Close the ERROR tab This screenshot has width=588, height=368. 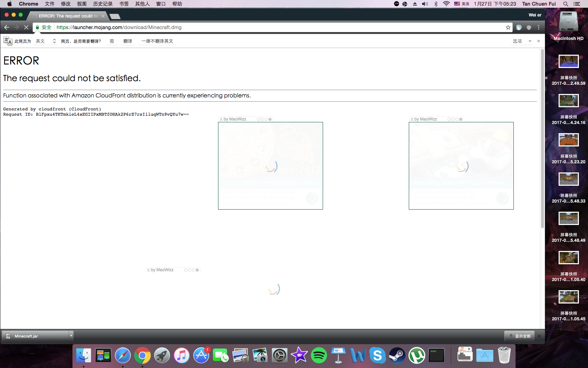point(103,16)
